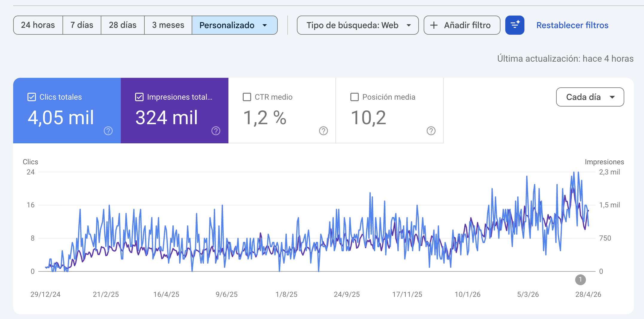Click the 1,2 % CTR value
Image resolution: width=644 pixels, height=319 pixels.
point(265,117)
